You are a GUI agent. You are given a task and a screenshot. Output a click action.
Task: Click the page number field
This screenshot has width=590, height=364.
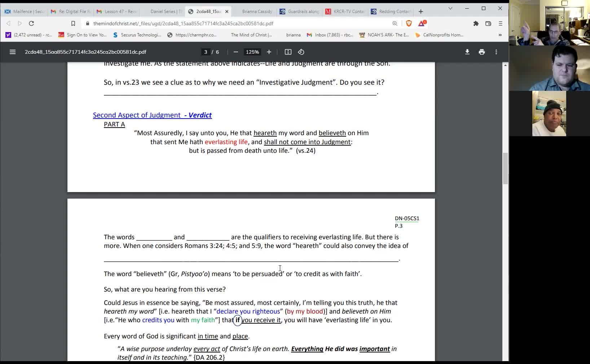pos(206,52)
